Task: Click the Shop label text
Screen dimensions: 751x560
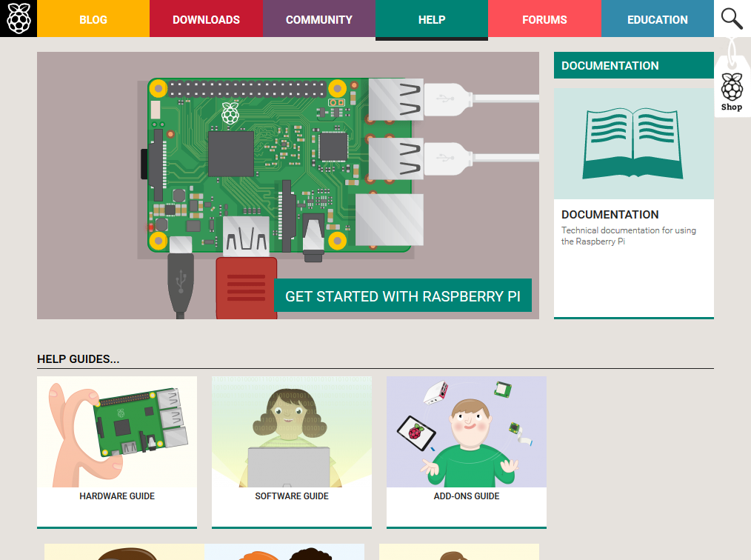Action: pos(731,107)
